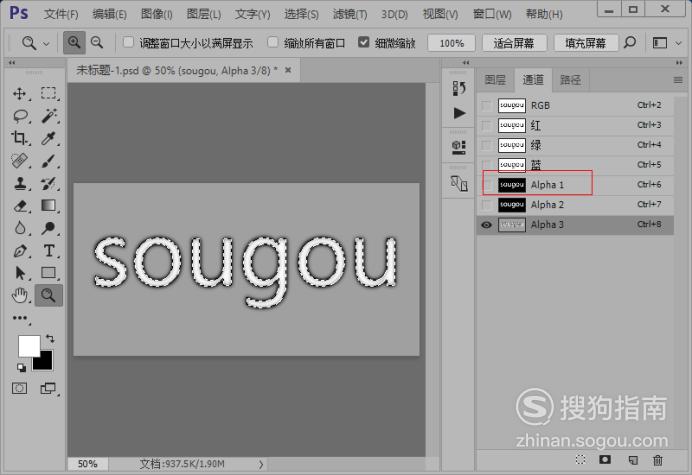Viewport: 692px width, 475px height.
Task: Open the 图像(I) menu
Action: pyautogui.click(x=157, y=15)
